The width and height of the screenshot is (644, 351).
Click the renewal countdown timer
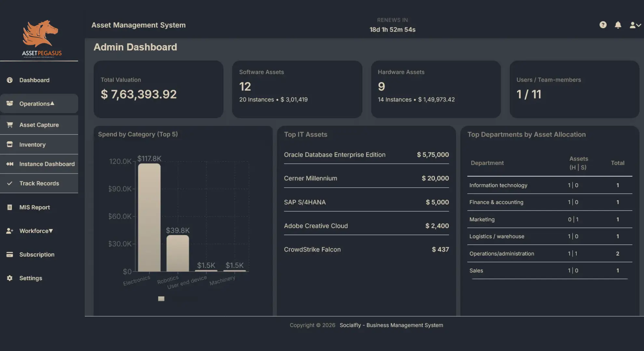[392, 30]
